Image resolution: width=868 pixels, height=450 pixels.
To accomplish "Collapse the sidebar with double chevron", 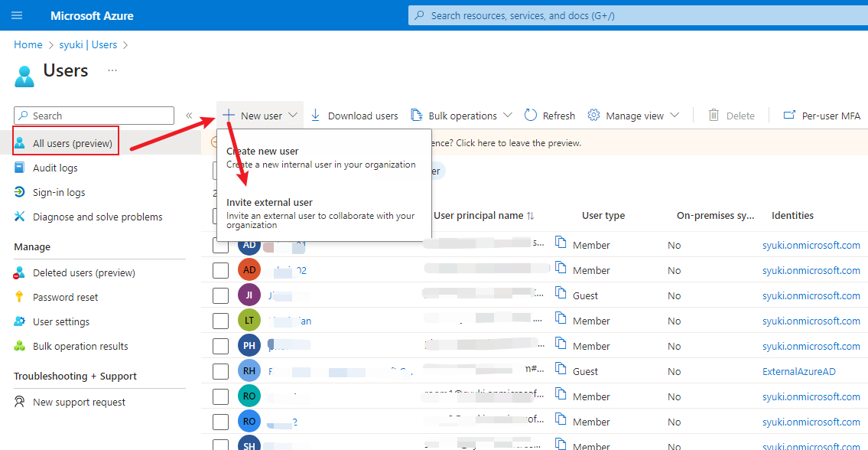I will pos(189,116).
